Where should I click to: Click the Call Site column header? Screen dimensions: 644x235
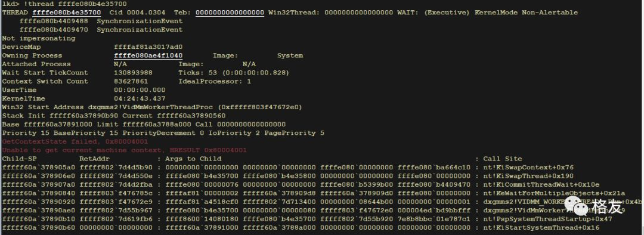point(502,159)
